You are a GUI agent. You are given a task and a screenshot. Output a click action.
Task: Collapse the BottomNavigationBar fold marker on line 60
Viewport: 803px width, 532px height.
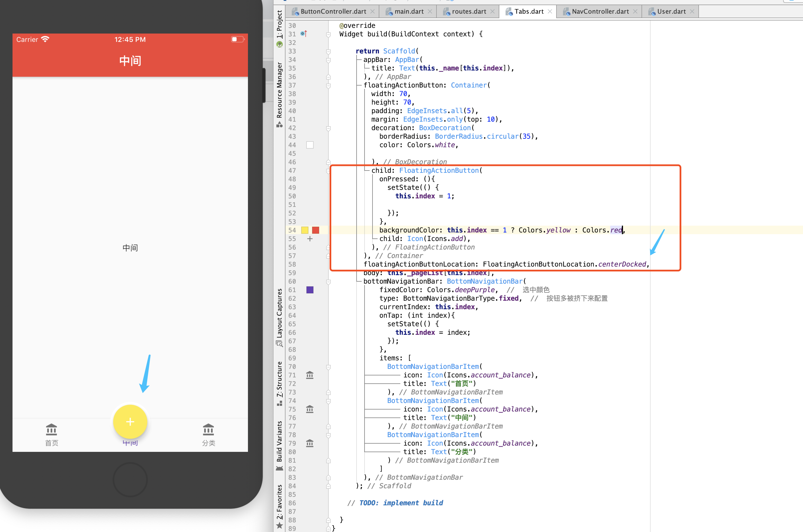[328, 281]
